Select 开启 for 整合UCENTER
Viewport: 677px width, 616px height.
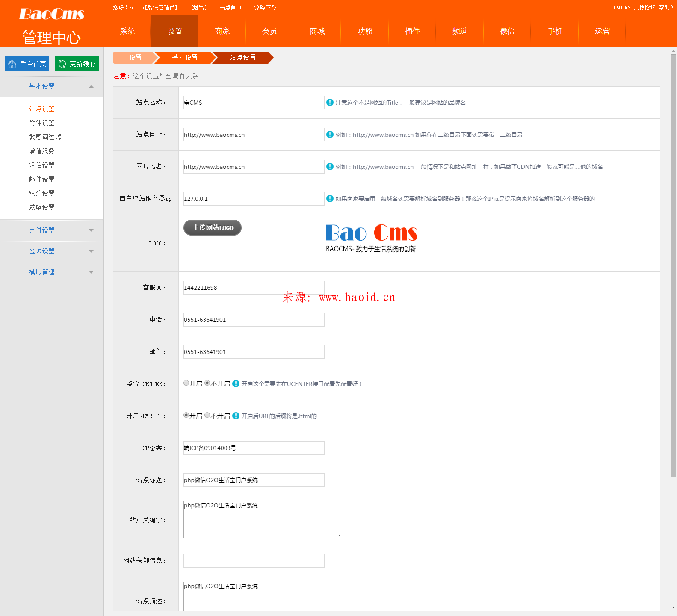186,383
